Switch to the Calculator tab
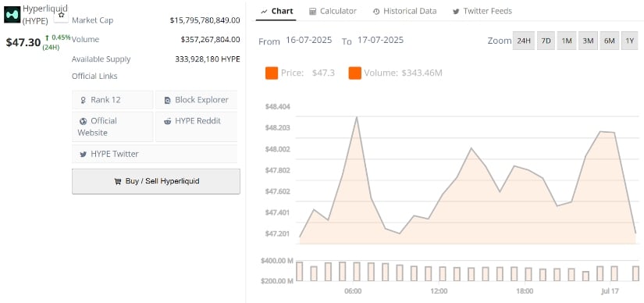Image resolution: width=644 pixels, height=303 pixels. tap(333, 11)
